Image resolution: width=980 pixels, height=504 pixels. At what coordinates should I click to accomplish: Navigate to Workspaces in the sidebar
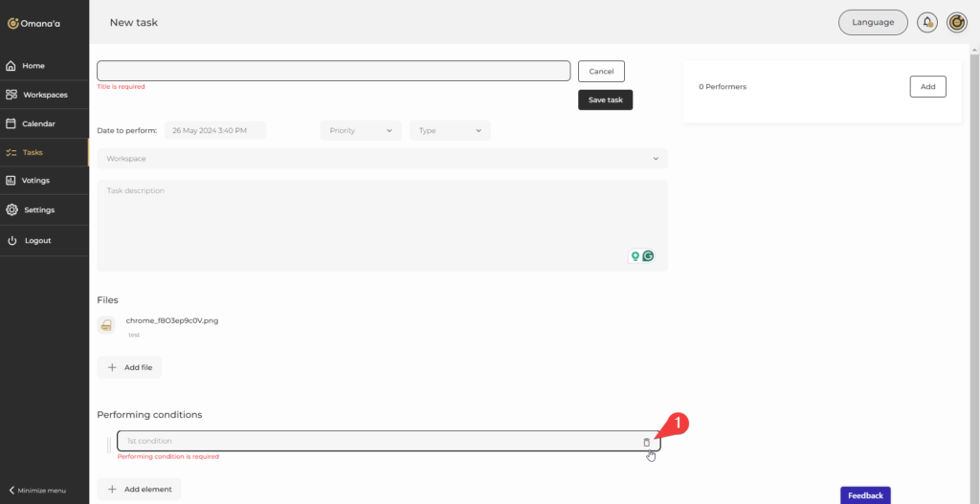(x=44, y=95)
